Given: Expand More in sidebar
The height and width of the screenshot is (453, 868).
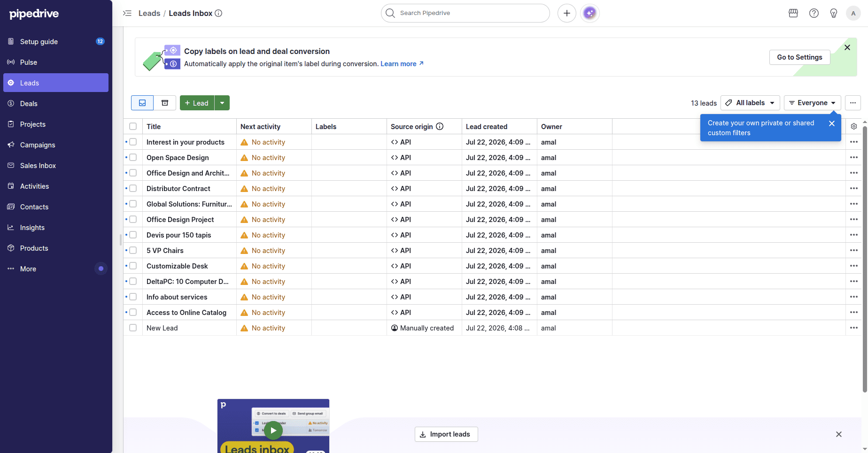Looking at the screenshot, I should 56,269.
